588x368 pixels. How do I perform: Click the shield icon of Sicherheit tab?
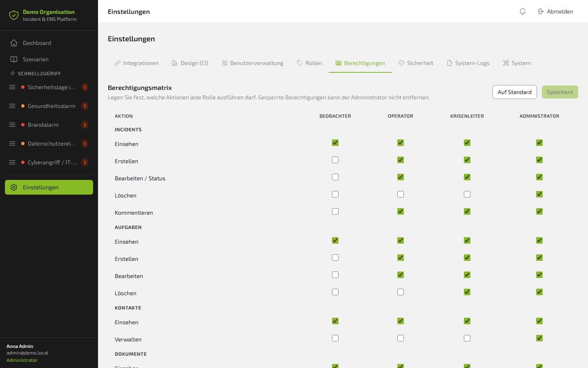pyautogui.click(x=401, y=63)
